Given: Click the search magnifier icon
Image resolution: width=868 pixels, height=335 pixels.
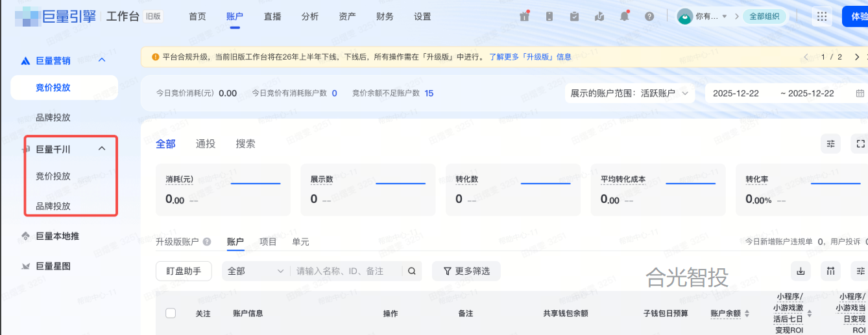Looking at the screenshot, I should point(412,271).
